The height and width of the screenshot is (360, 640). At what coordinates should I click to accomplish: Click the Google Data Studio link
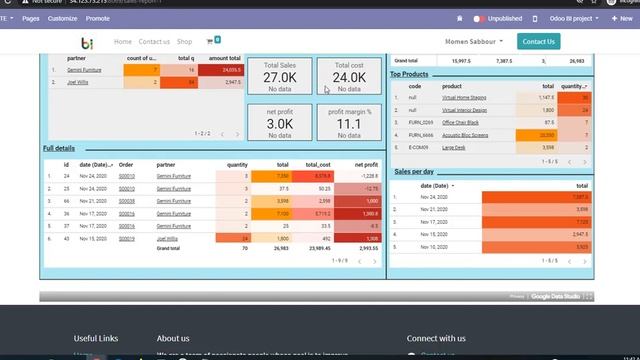pyautogui.click(x=556, y=296)
